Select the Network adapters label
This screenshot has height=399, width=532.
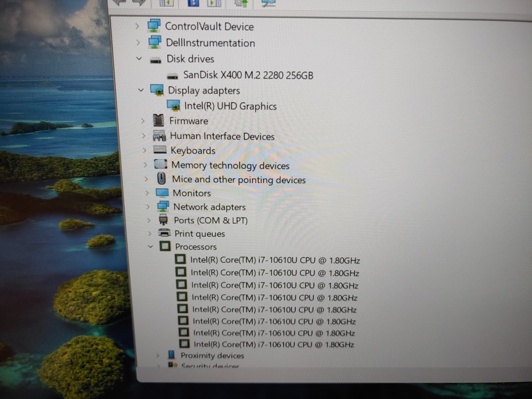point(209,207)
